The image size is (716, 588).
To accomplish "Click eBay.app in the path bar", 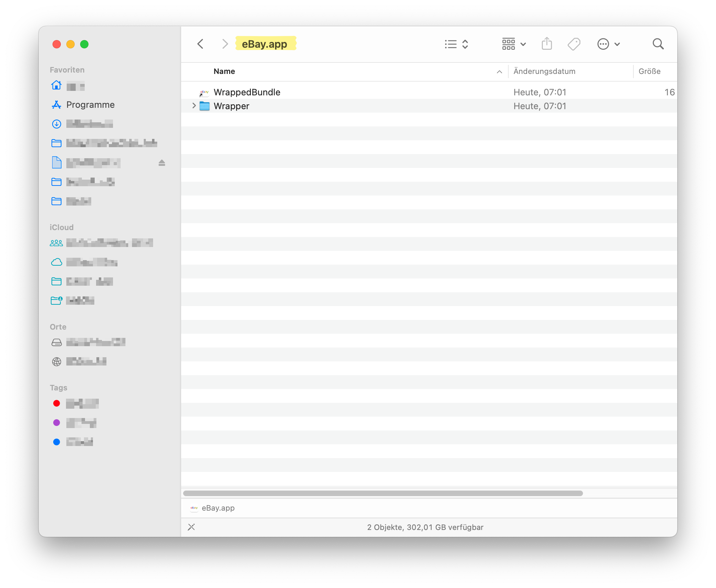I will 218,508.
